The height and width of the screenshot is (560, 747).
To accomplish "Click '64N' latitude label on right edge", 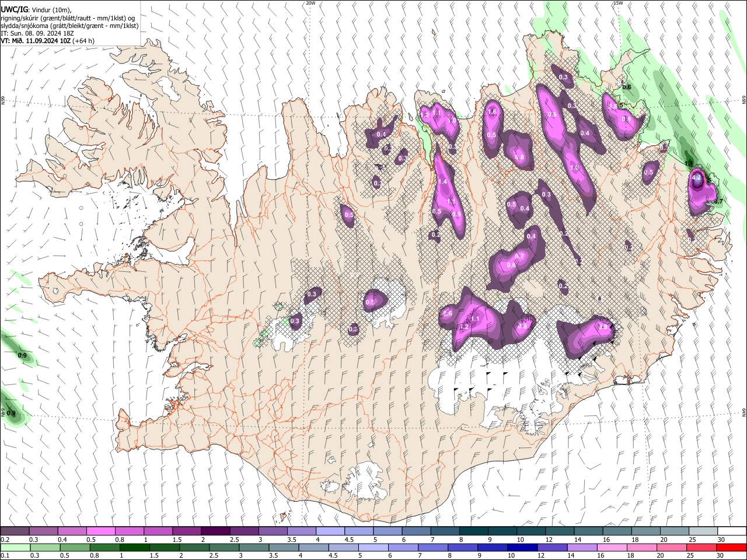I will pos(744,412).
